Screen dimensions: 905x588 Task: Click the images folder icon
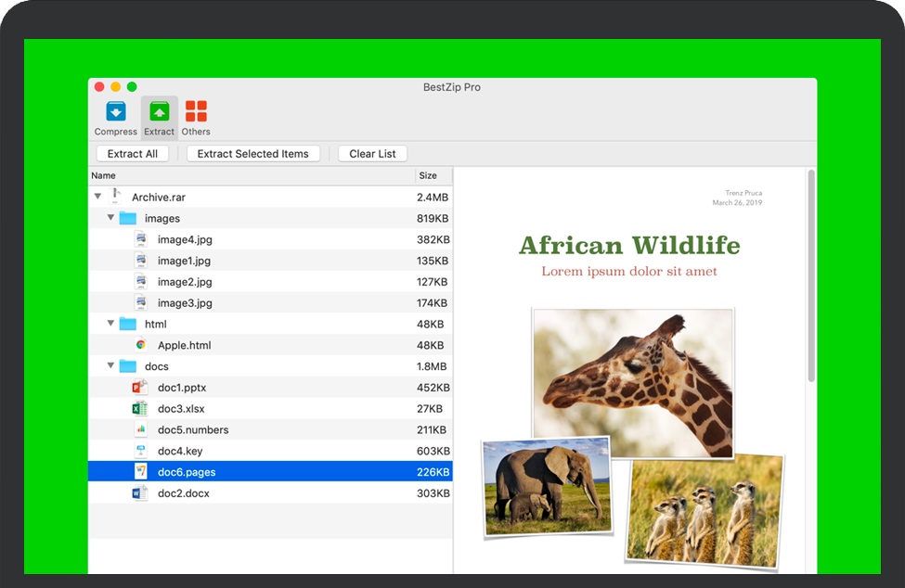(x=128, y=219)
